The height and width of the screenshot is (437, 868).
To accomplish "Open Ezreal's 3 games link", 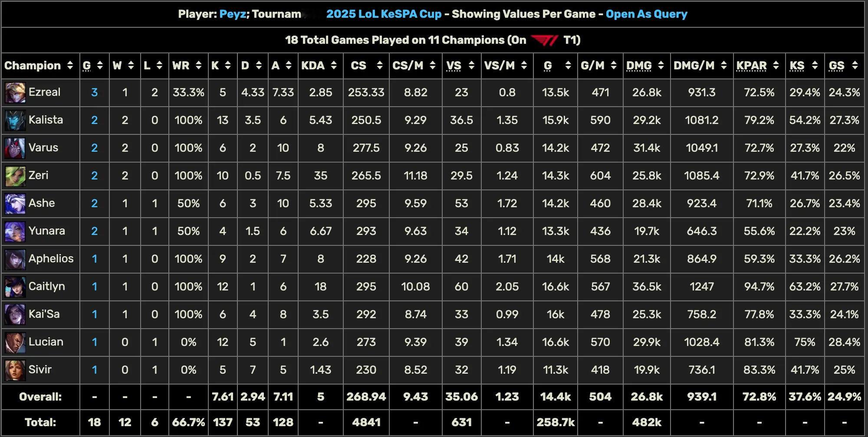I will pos(94,92).
